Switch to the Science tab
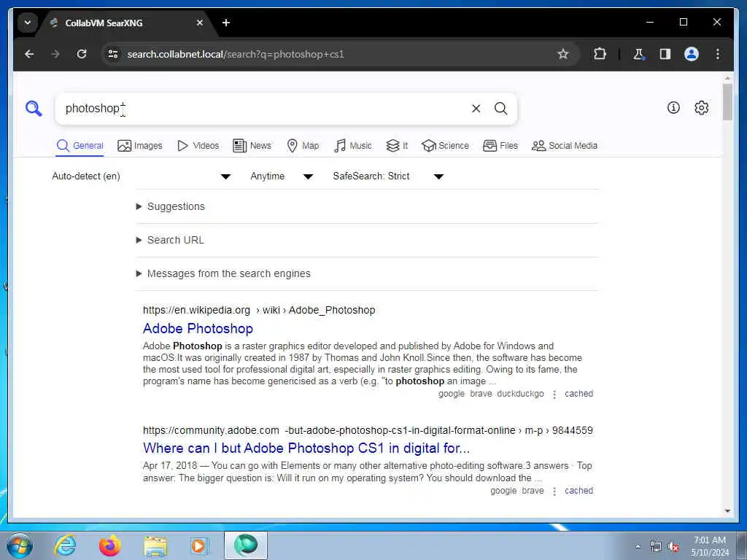The image size is (747, 560). pos(446,146)
